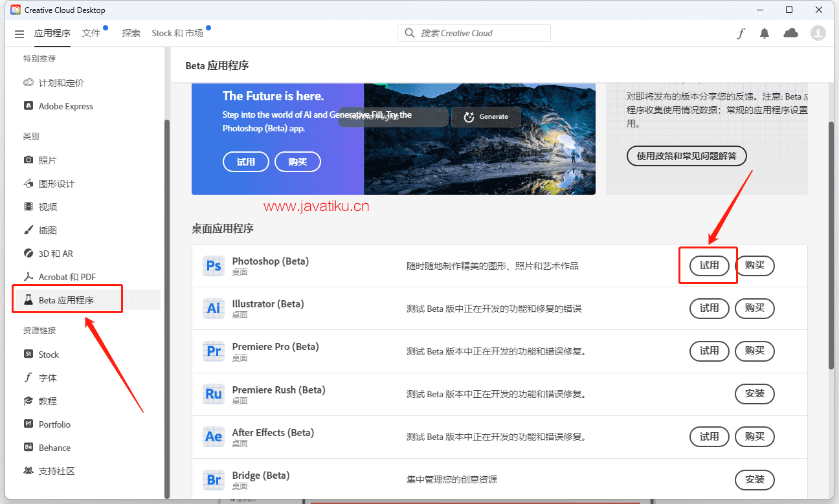
Task: Open the hamburger menu icon
Action: click(19, 34)
